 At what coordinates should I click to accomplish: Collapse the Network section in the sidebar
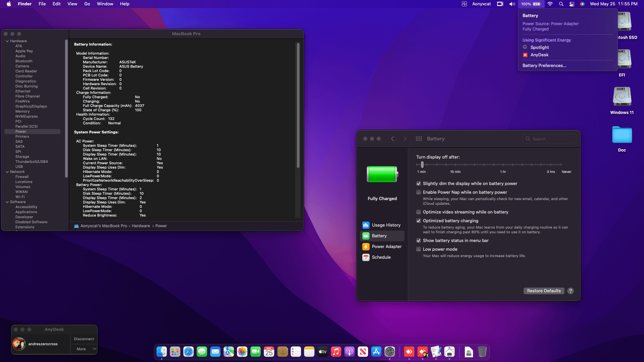coord(7,172)
